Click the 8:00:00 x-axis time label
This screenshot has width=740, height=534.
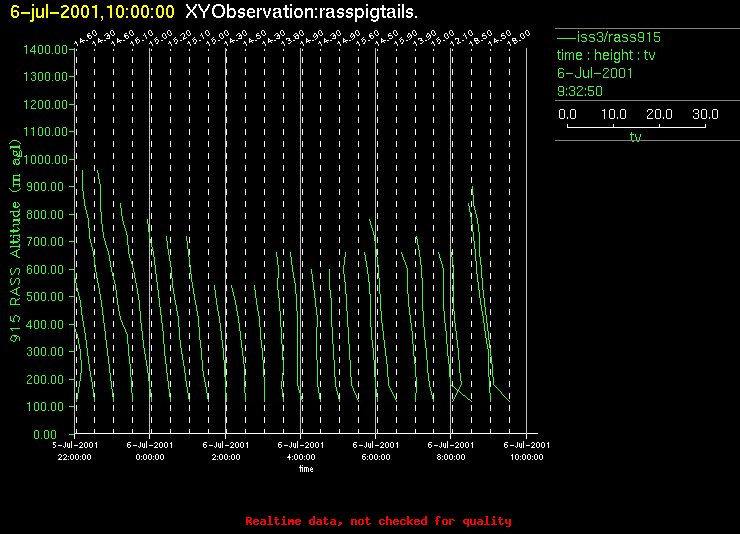451,457
